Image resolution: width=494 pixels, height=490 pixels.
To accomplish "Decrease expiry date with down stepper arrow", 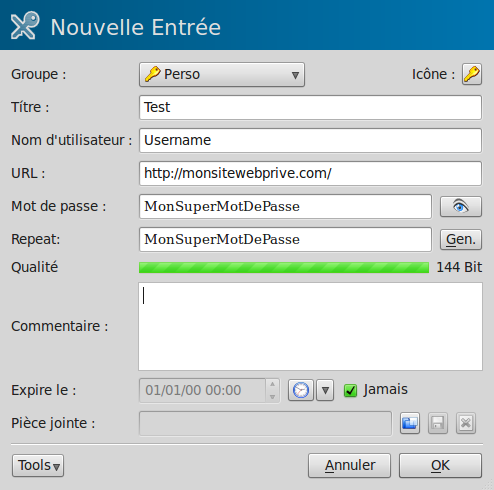I will pos(272,396).
